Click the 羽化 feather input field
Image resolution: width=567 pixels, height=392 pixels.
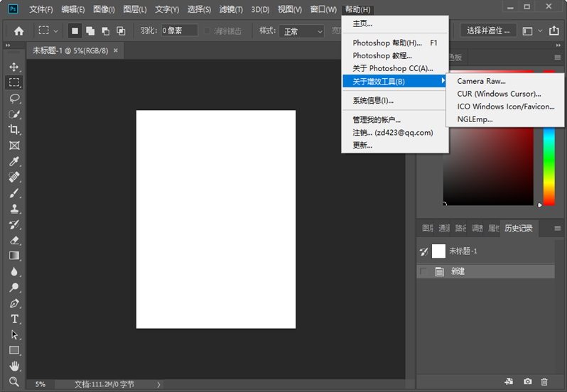(x=179, y=31)
